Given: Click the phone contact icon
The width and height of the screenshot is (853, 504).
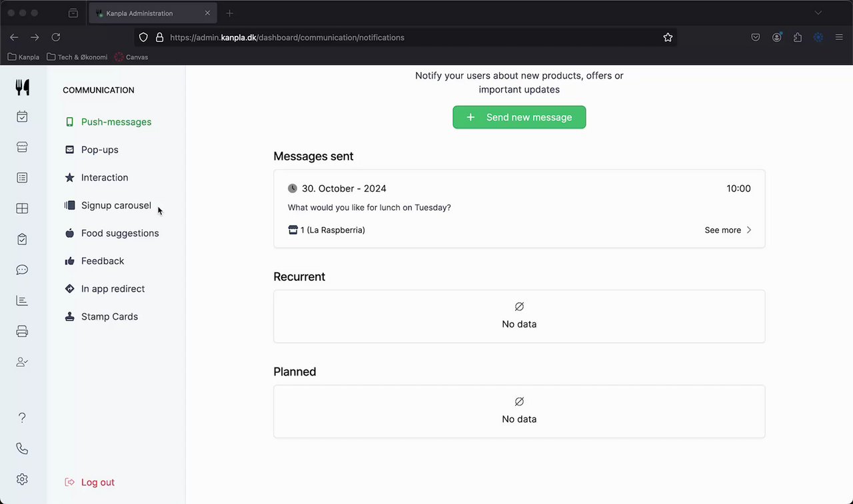Looking at the screenshot, I should tap(22, 449).
